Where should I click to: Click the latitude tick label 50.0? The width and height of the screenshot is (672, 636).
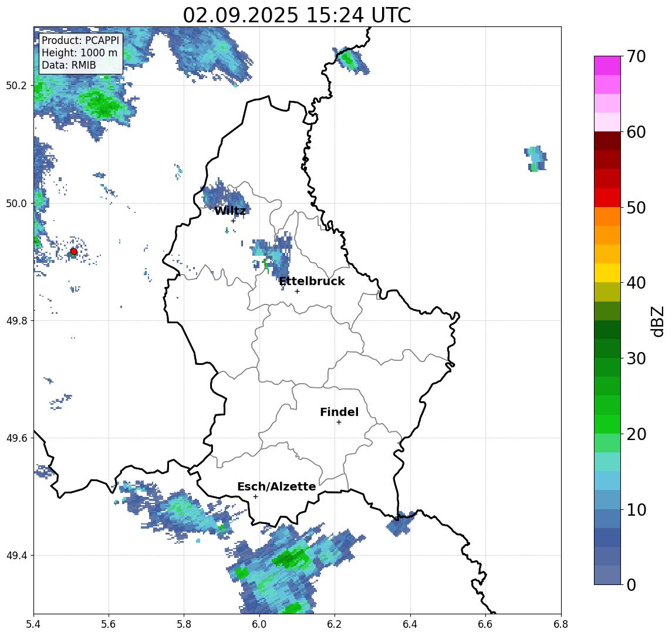(x=16, y=203)
